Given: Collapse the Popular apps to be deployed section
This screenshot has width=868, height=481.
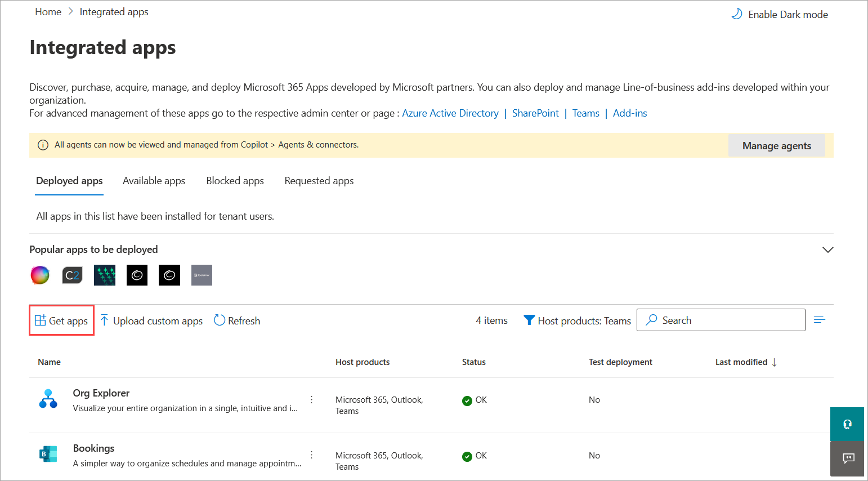Looking at the screenshot, I should tap(827, 249).
